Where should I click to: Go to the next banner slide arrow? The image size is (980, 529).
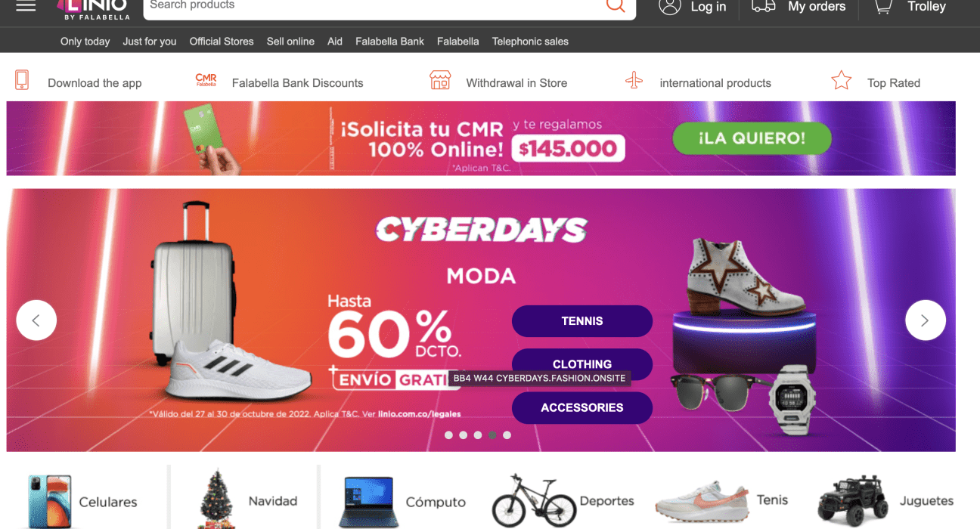925,320
